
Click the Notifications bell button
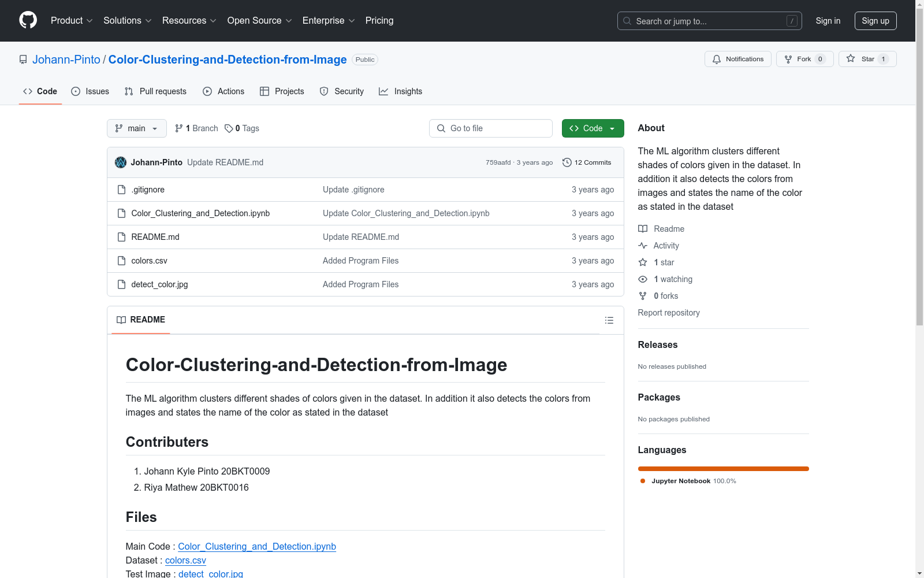click(x=737, y=59)
